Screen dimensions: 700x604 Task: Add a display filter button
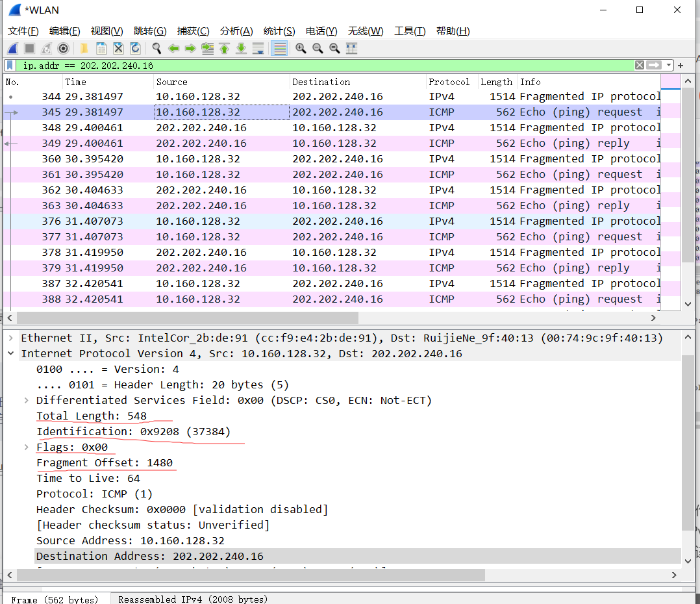(x=681, y=66)
